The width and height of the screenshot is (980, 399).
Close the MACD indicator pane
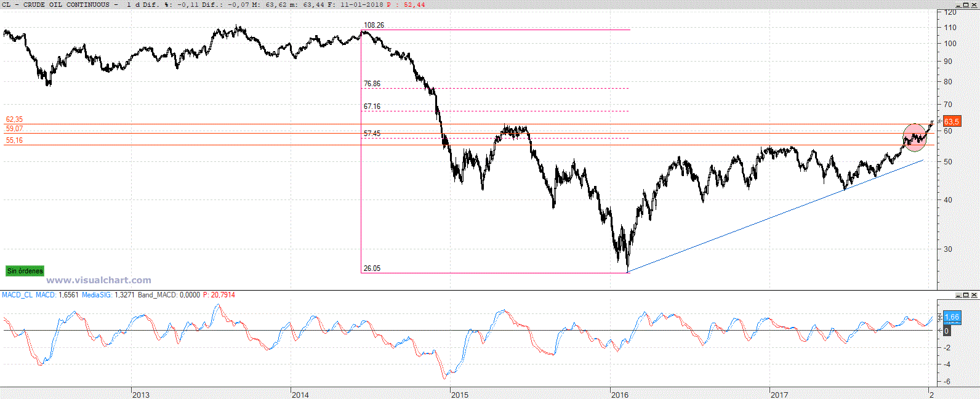(x=974, y=296)
